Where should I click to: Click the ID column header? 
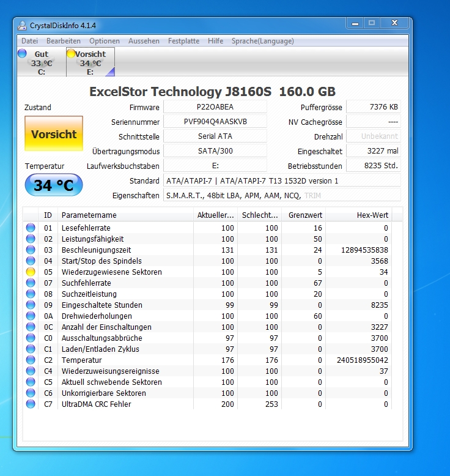[x=48, y=215]
